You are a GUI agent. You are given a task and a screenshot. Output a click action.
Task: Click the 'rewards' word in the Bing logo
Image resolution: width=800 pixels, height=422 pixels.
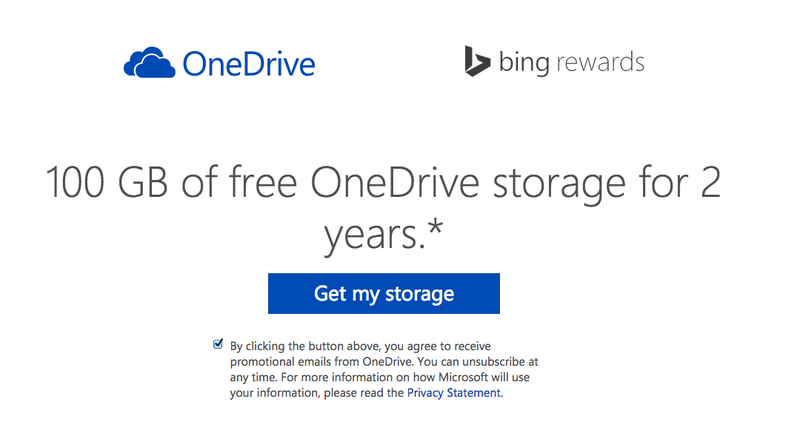(x=600, y=62)
